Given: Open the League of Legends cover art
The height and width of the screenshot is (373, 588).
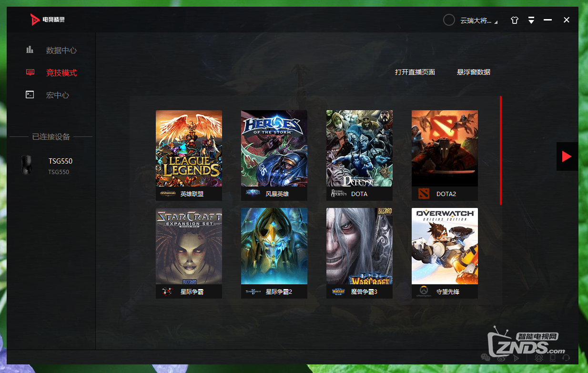Looking at the screenshot, I should point(189,148).
